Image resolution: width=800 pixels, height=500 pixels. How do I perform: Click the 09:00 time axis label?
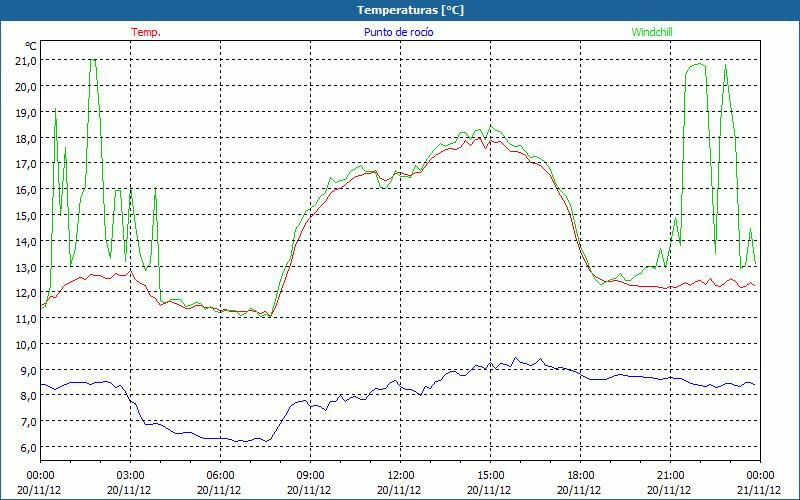coord(310,476)
